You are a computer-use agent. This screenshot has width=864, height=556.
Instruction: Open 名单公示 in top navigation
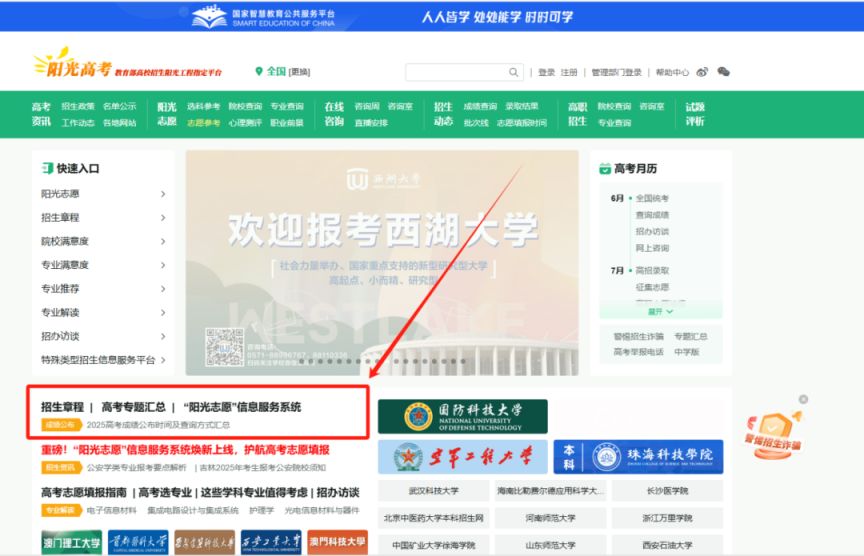click(x=119, y=106)
